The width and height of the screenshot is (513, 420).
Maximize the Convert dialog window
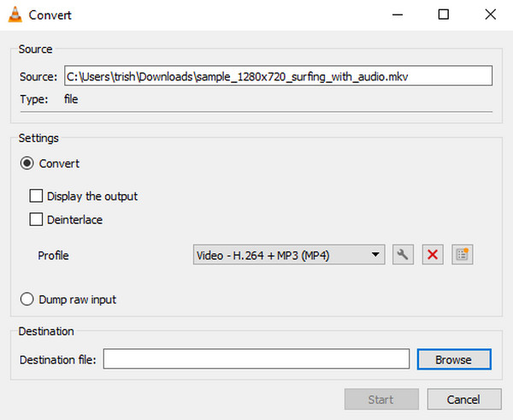coord(443,15)
